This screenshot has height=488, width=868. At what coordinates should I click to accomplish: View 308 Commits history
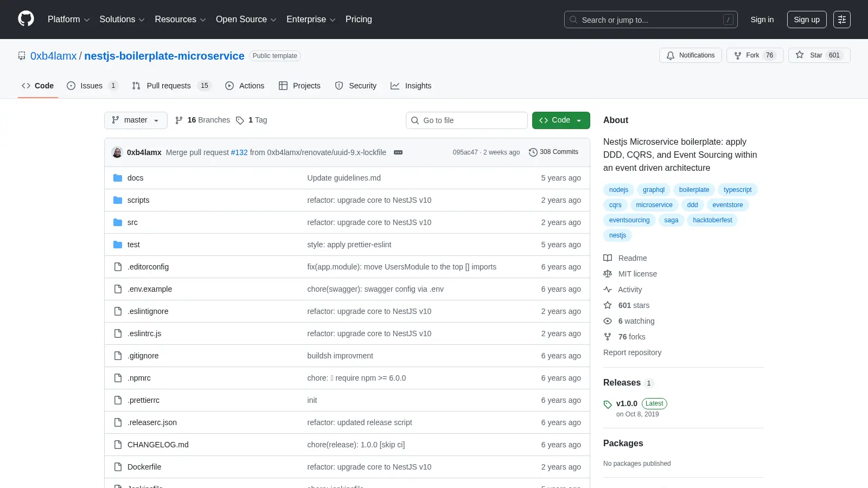[x=553, y=152]
